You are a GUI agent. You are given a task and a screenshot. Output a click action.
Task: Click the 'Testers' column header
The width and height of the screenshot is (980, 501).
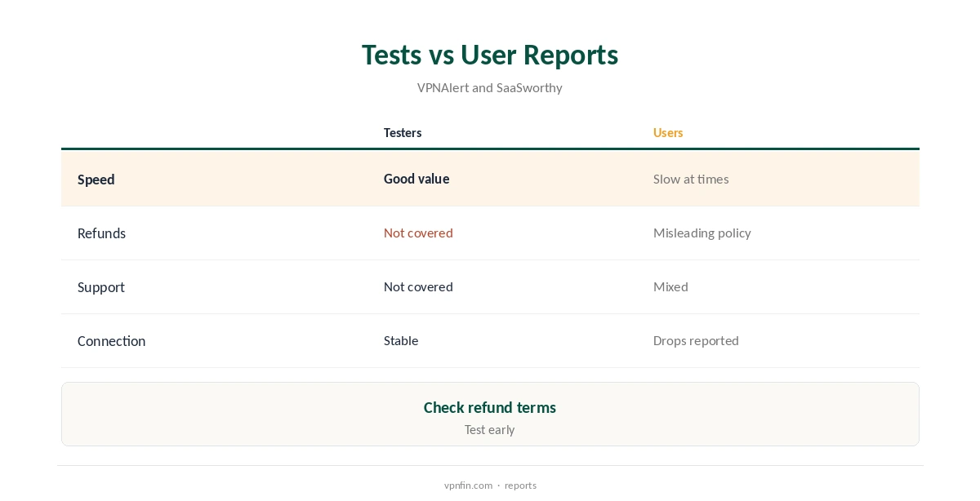pyautogui.click(x=403, y=132)
